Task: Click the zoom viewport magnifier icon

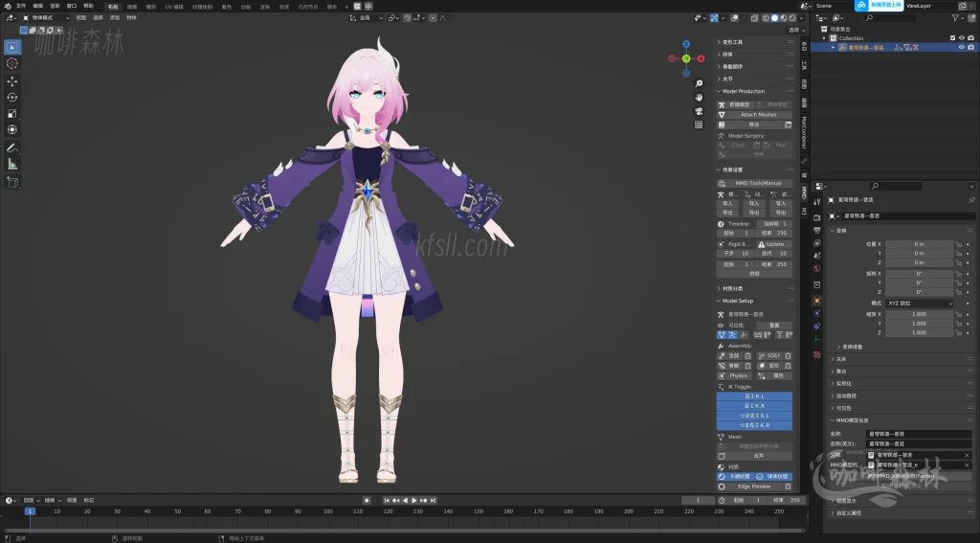Action: (x=699, y=83)
